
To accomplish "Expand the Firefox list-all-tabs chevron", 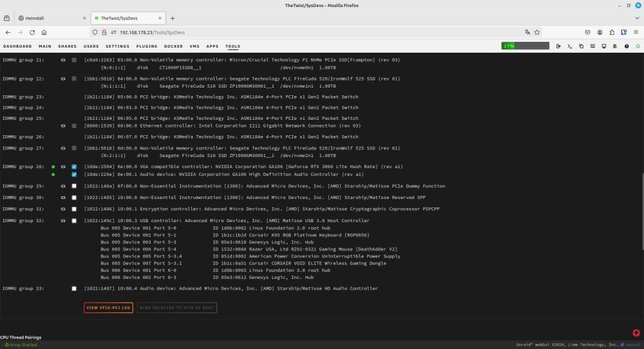I will tap(637, 18).
